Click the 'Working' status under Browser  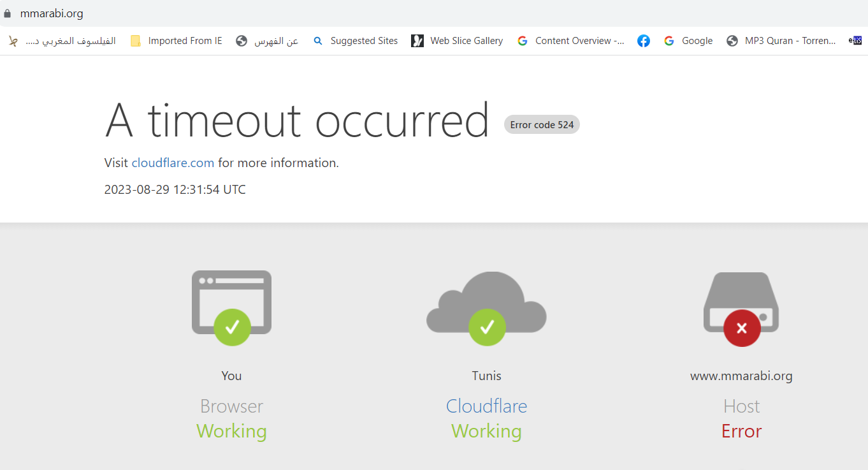point(231,431)
